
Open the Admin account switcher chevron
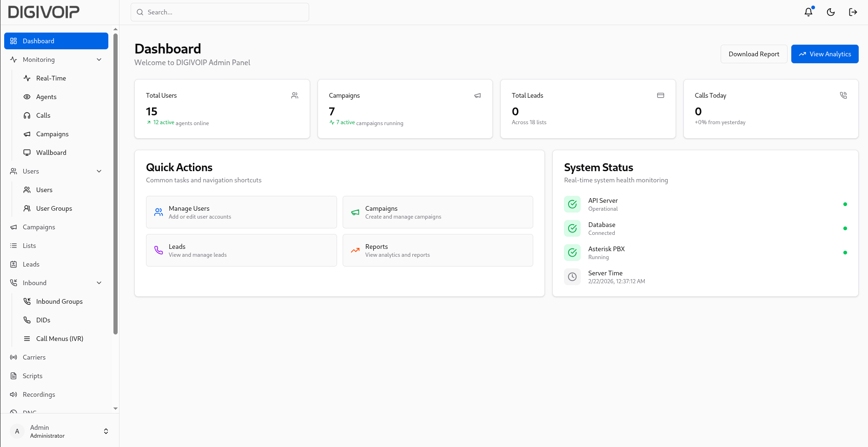[x=106, y=431]
